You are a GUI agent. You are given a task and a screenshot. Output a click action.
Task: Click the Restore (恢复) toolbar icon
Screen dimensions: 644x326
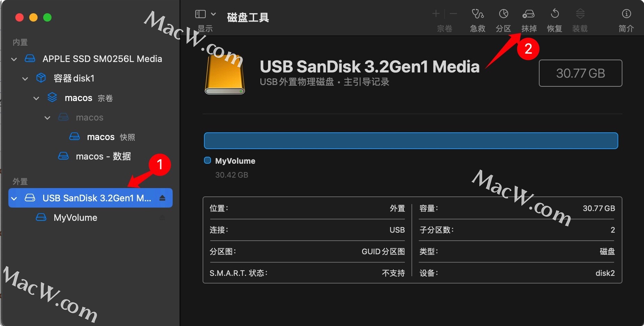(555, 14)
